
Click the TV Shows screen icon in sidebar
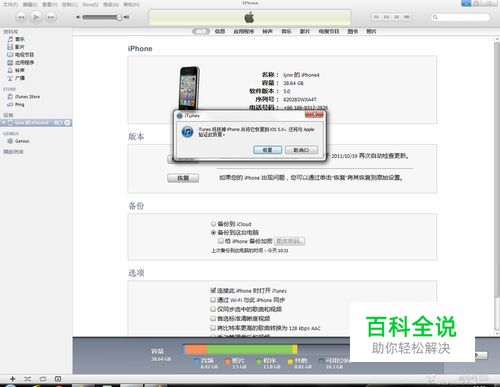coord(10,55)
